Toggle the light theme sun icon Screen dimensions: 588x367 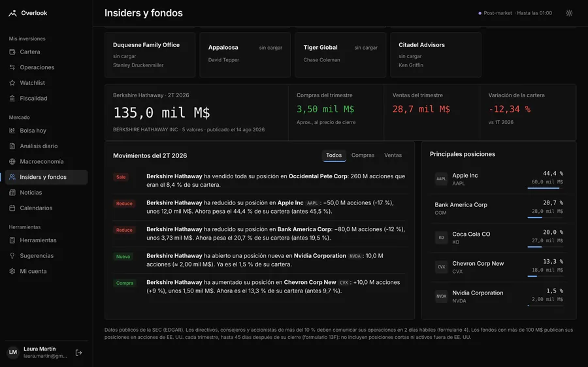point(569,13)
